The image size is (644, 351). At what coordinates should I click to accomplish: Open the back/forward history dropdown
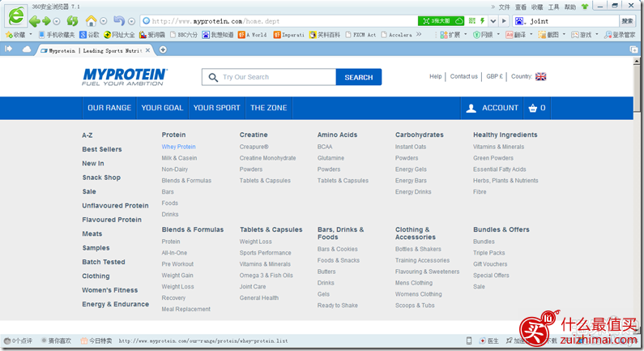(x=57, y=21)
